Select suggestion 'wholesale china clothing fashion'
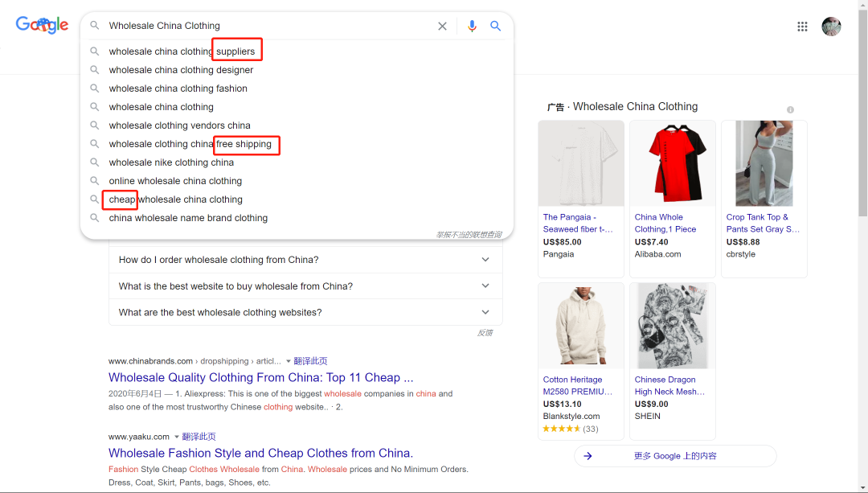Screen dimensions: 868x493 tap(297, 88)
